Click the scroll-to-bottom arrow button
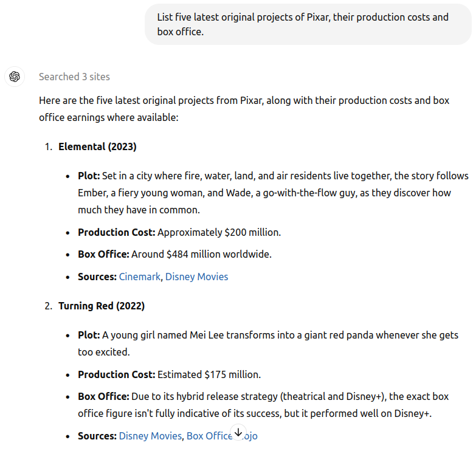The width and height of the screenshot is (476, 451). [x=238, y=432]
